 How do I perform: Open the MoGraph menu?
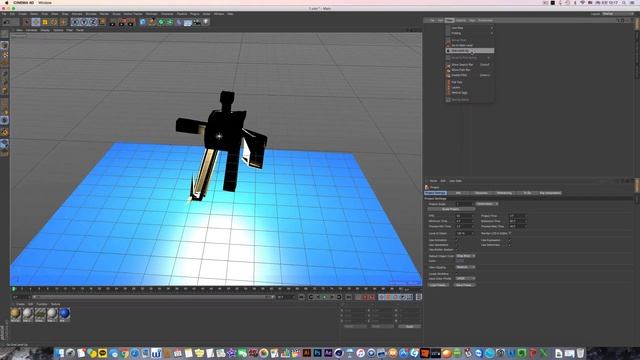pos(151,14)
